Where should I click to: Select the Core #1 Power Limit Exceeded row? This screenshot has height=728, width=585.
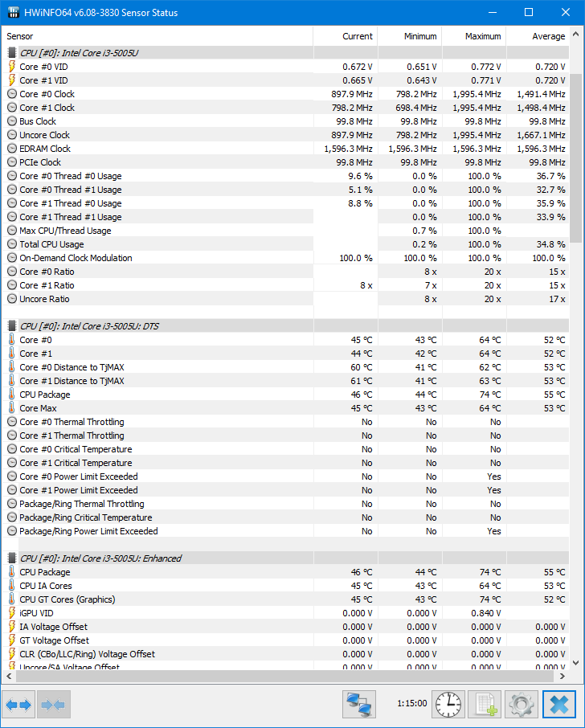click(x=285, y=490)
